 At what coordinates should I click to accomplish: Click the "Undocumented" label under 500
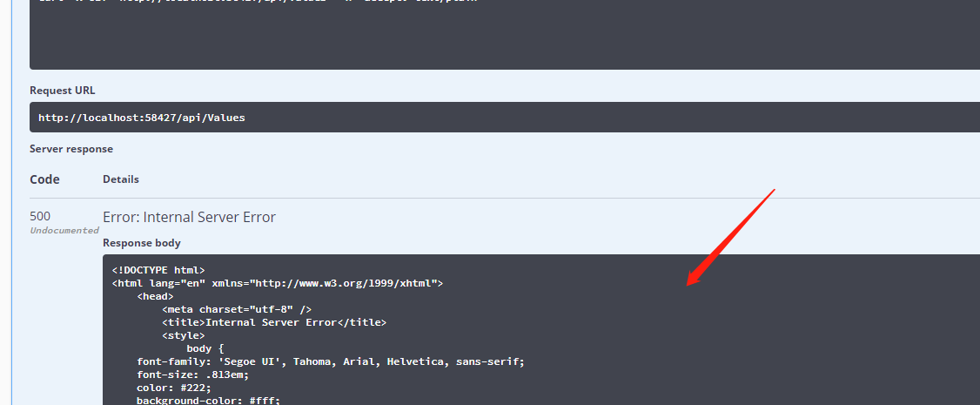[64, 230]
